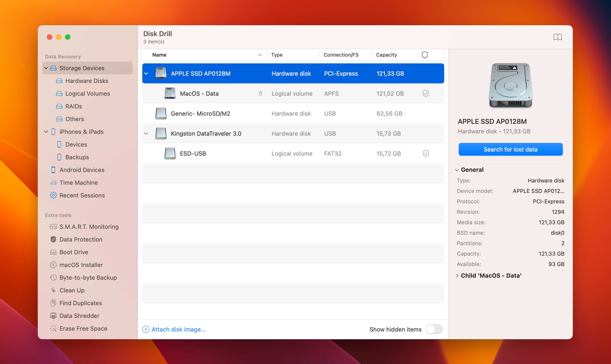Click the Find Duplicates icon

coord(53,303)
